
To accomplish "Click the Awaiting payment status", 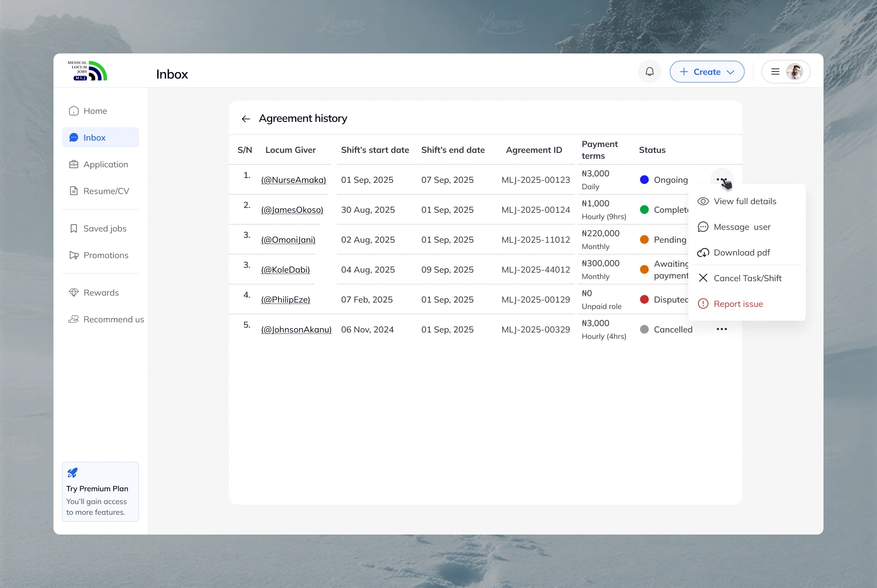I will click(x=671, y=269).
